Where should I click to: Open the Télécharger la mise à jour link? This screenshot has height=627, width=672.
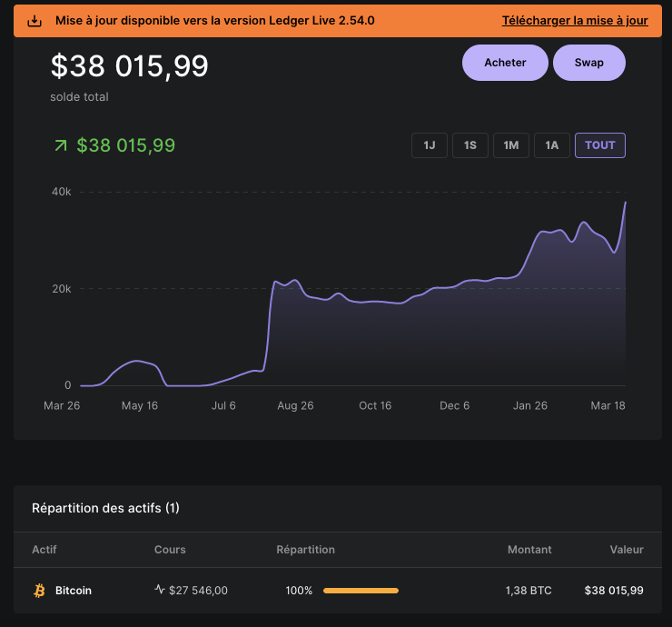pyautogui.click(x=574, y=21)
